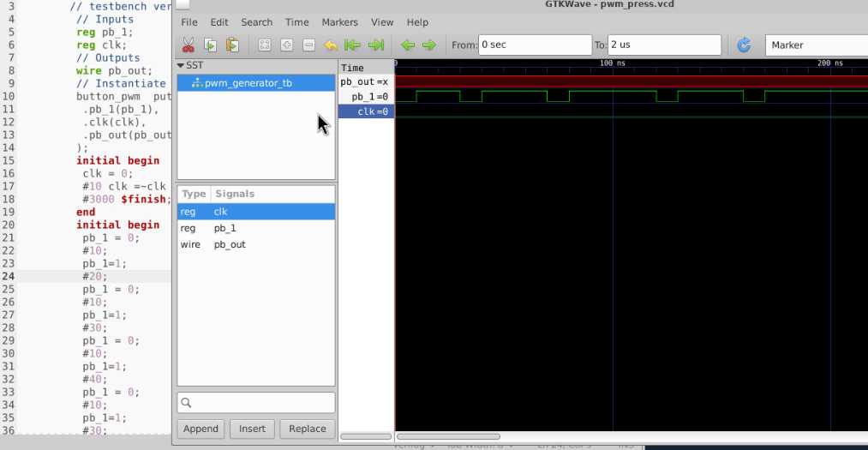Screen dimensions: 868x450
Task: Jump to the start time marker icon
Action: point(352,45)
